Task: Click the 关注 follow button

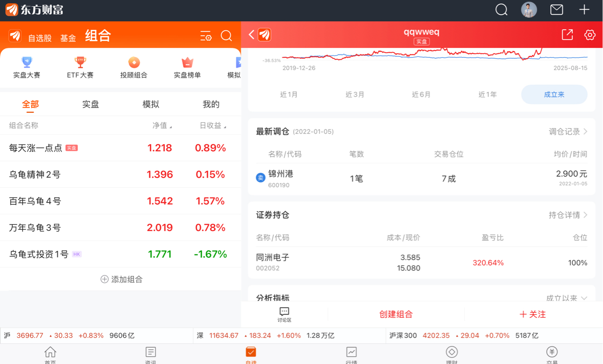Action: click(533, 314)
